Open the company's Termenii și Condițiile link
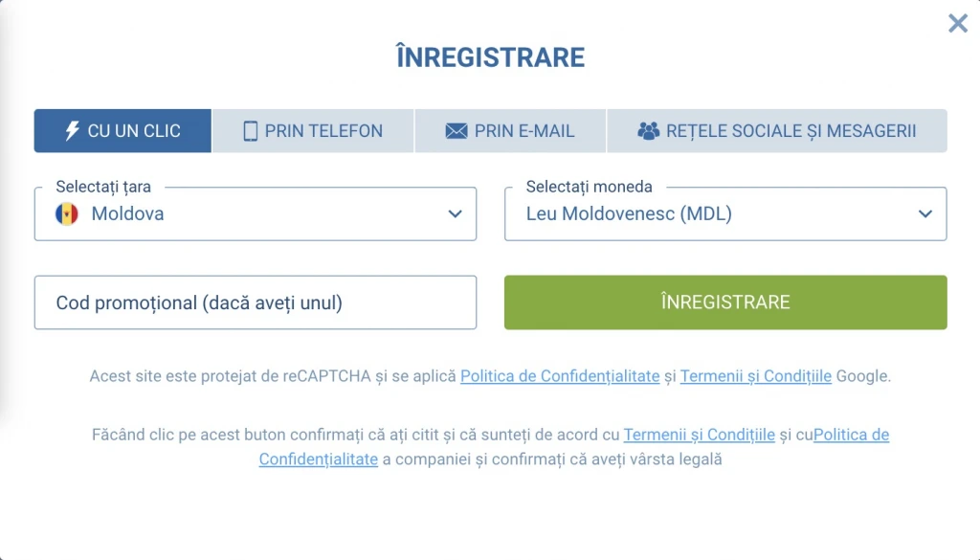Image resolution: width=980 pixels, height=560 pixels. point(699,435)
